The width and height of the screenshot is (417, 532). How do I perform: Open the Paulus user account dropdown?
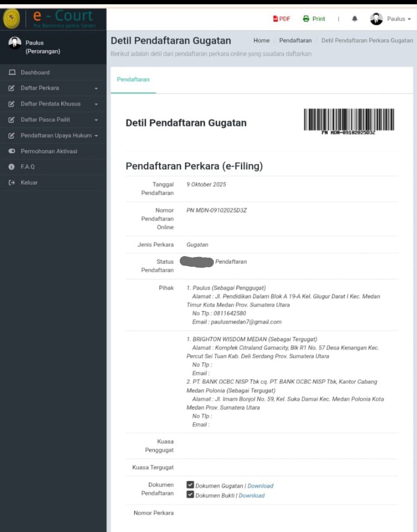[391, 19]
